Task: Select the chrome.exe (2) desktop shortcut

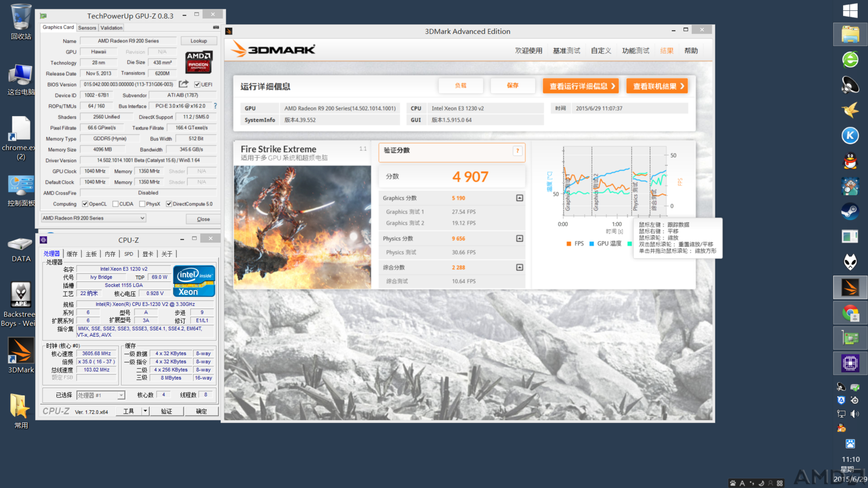Action: click(x=21, y=138)
